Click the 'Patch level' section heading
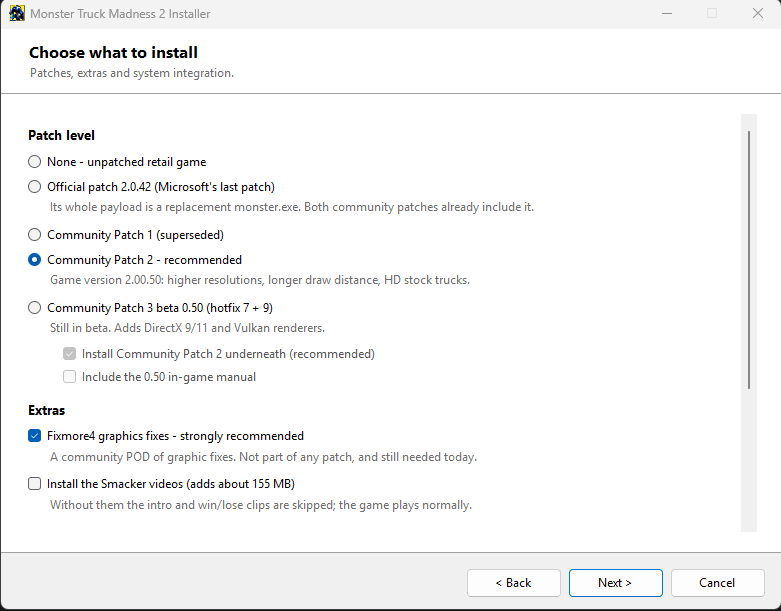Screen dimensions: 781x611 point(61,135)
